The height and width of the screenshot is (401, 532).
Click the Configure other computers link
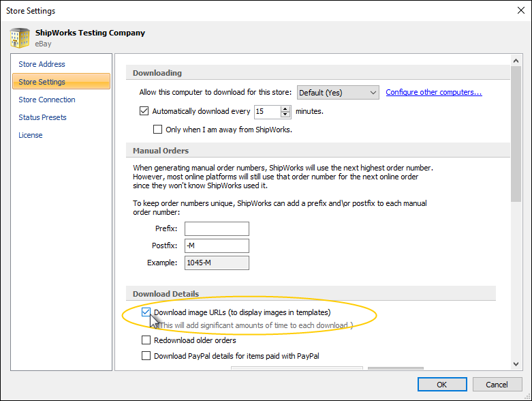tap(434, 92)
